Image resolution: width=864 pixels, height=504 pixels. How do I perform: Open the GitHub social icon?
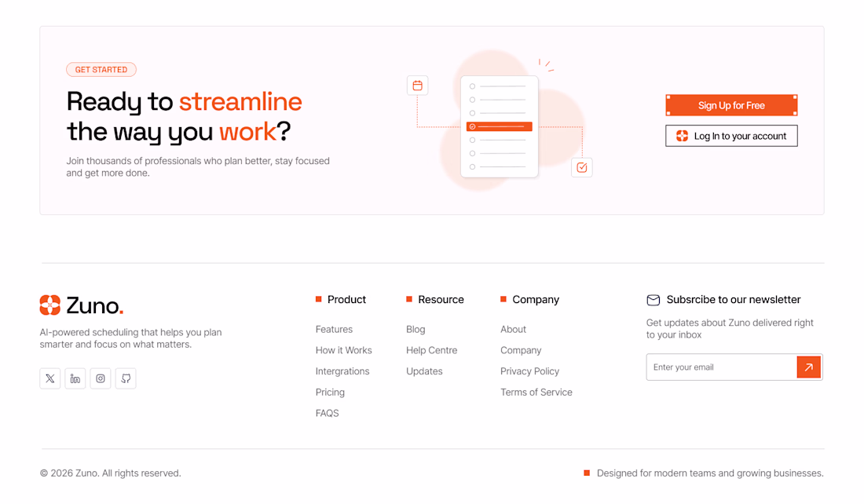(x=126, y=378)
